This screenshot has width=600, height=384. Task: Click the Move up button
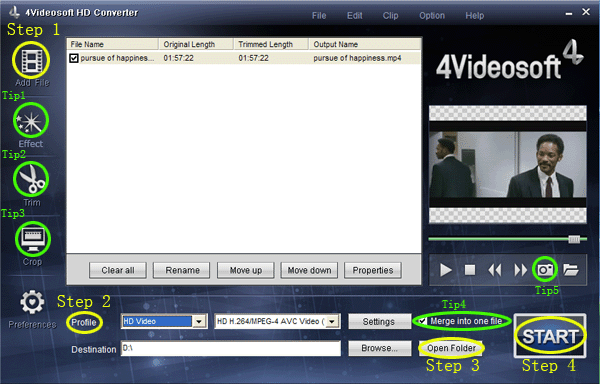pyautogui.click(x=246, y=270)
